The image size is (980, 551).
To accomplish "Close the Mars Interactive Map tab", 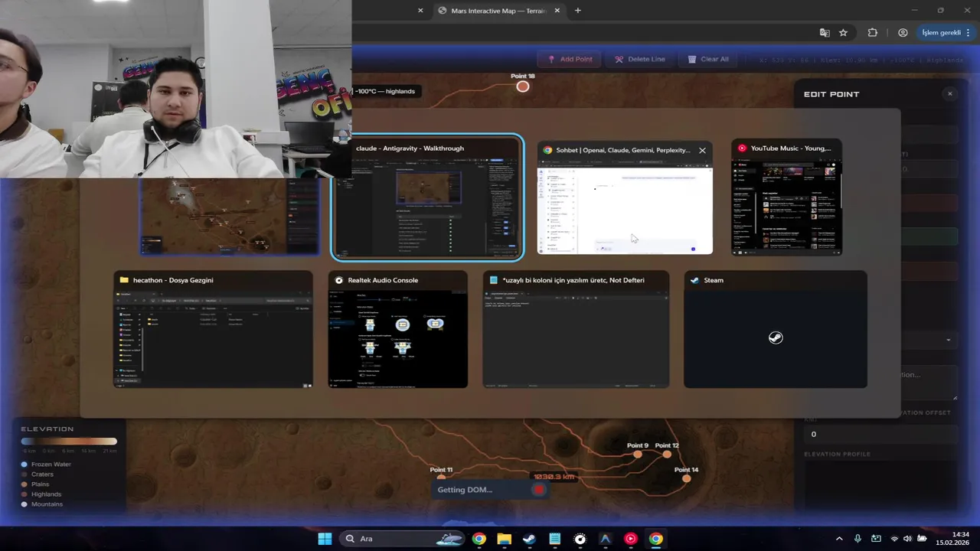I will [x=557, y=11].
